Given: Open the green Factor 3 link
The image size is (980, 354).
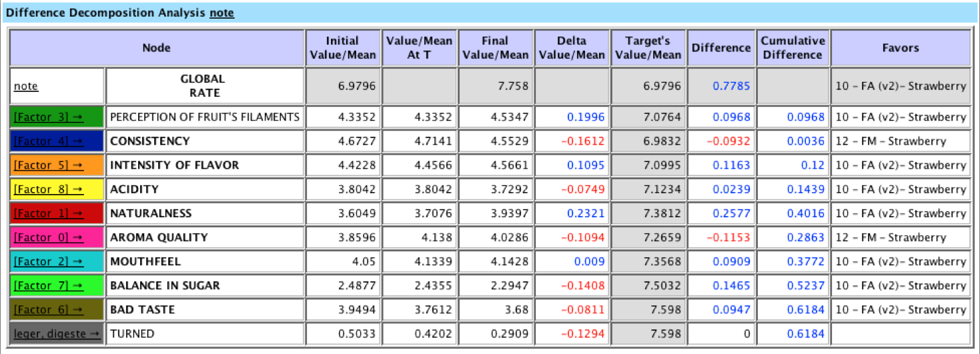Looking at the screenshot, I should 47,117.
